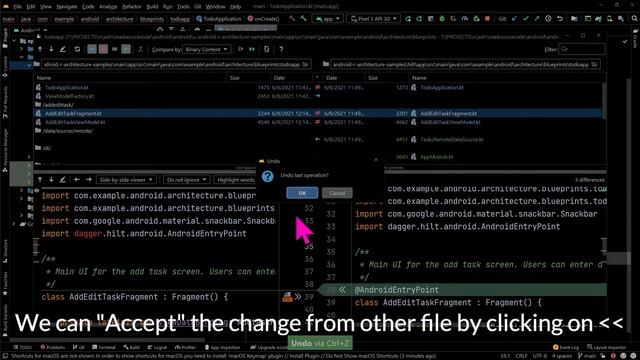Screen dimensions: 640x360
Task: Open the Side-by-side viewer dropdown
Action: (126, 180)
